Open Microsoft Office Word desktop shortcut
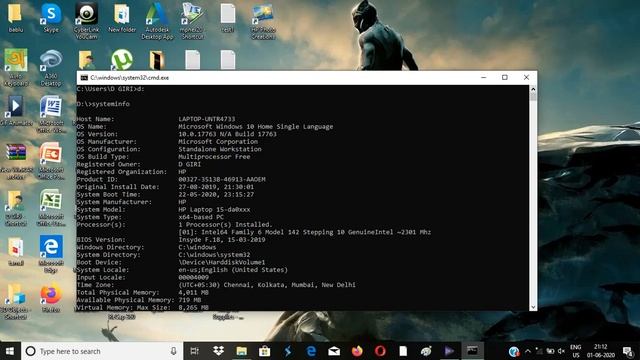Viewport: 640px width, 360px height. coord(51,114)
